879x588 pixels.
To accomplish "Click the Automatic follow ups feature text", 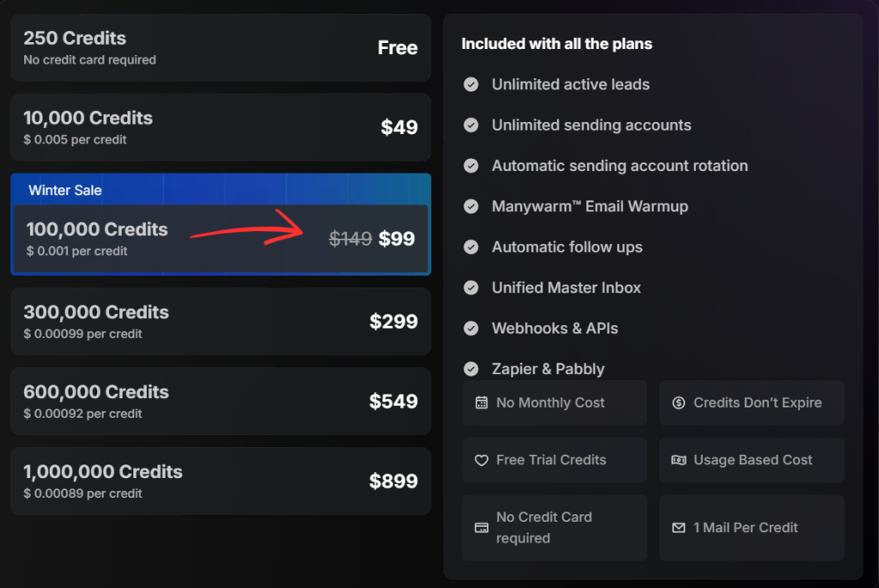I will click(x=567, y=247).
